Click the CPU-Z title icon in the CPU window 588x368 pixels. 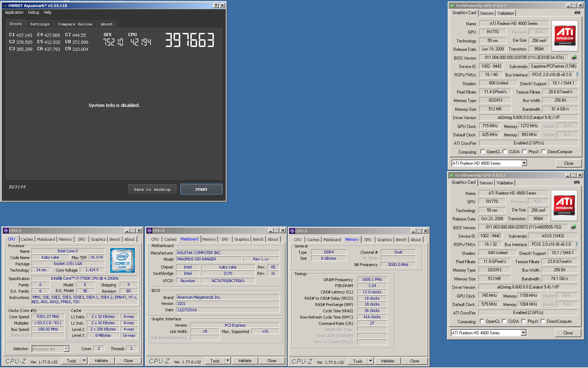(x=6, y=231)
